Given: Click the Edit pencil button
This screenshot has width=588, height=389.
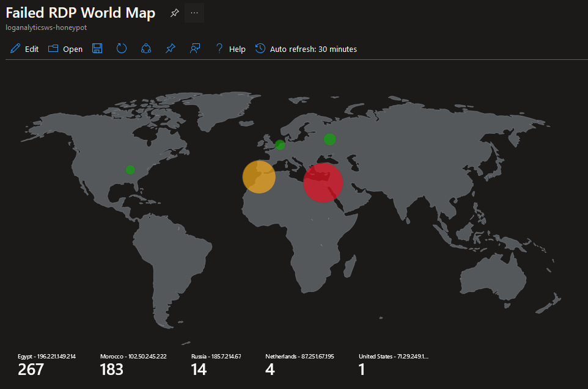Looking at the screenshot, I should pos(24,49).
